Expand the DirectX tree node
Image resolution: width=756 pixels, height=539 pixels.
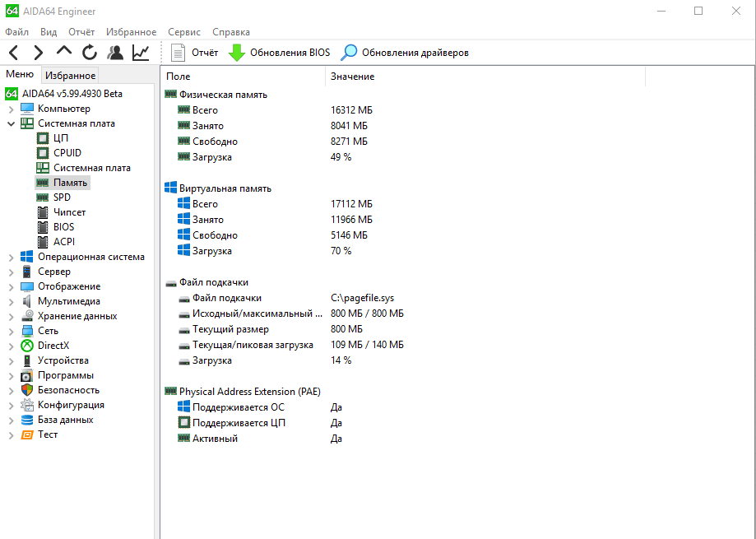[11, 346]
